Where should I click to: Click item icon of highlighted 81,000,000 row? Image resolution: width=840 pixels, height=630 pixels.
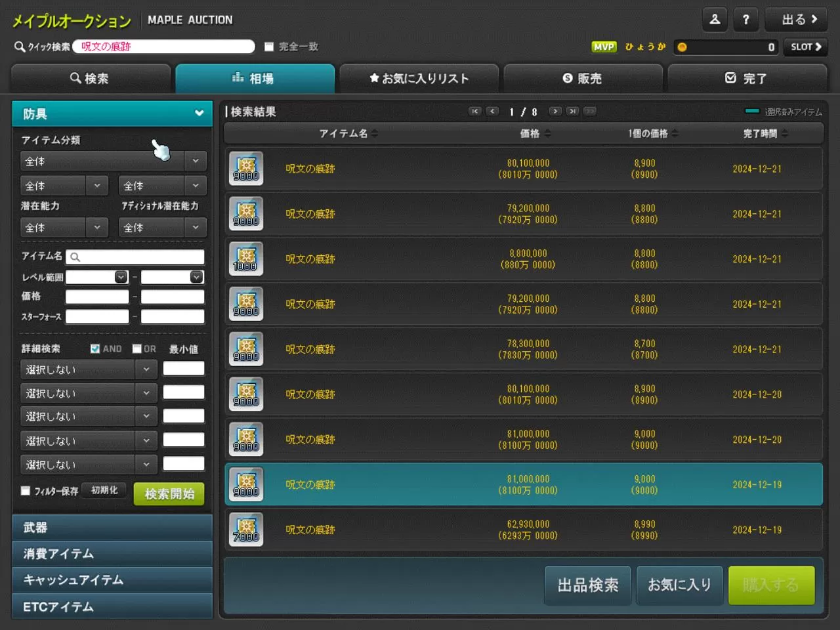246,484
